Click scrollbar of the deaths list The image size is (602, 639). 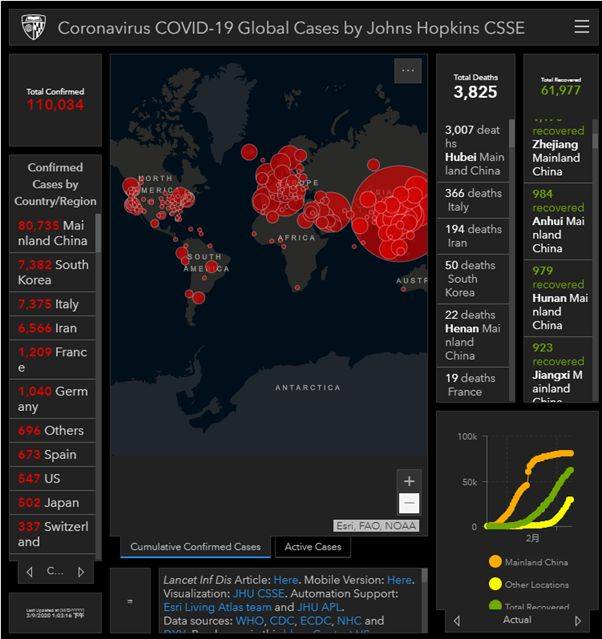(x=512, y=133)
